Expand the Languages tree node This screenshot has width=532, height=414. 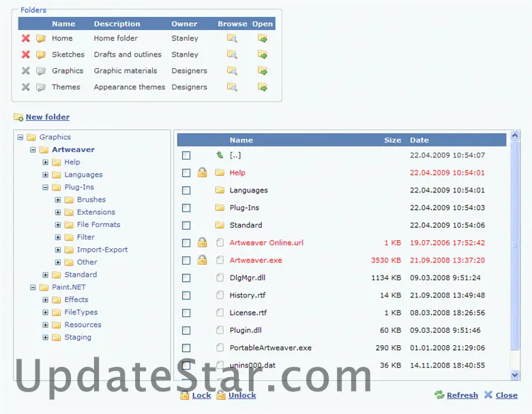(x=46, y=175)
